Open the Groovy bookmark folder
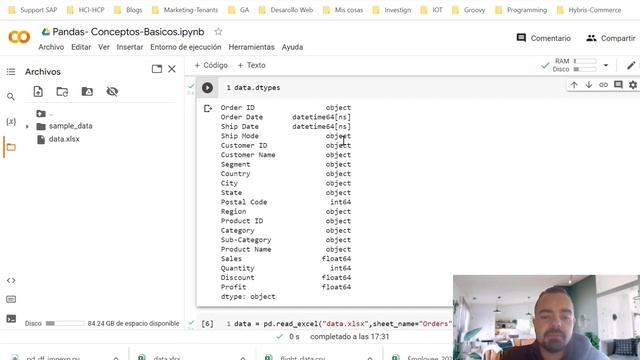 (x=468, y=10)
